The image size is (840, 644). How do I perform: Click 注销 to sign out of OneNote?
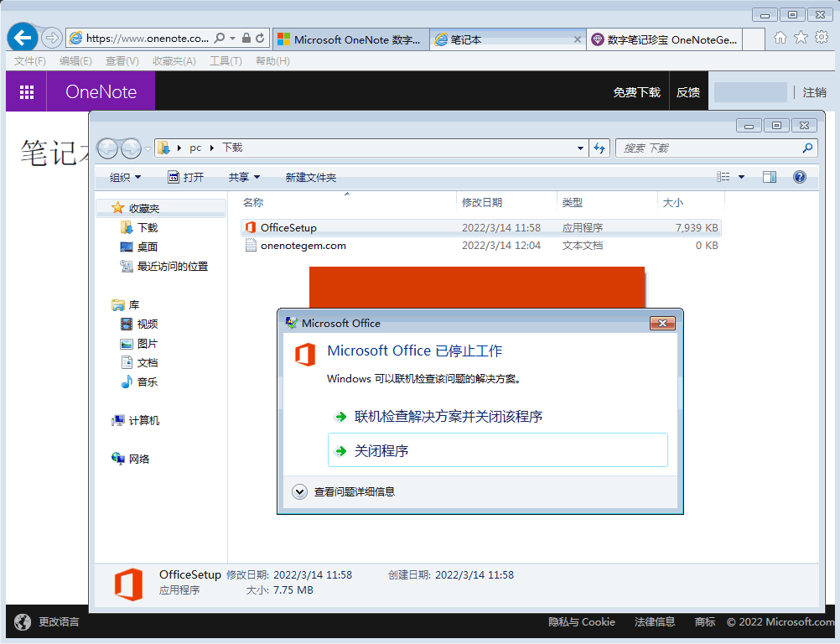[x=814, y=92]
